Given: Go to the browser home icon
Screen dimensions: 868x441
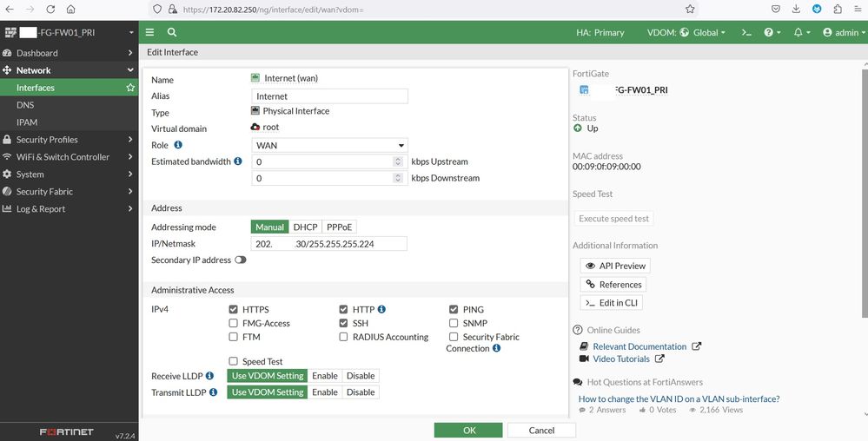Looking at the screenshot, I should (70, 10).
